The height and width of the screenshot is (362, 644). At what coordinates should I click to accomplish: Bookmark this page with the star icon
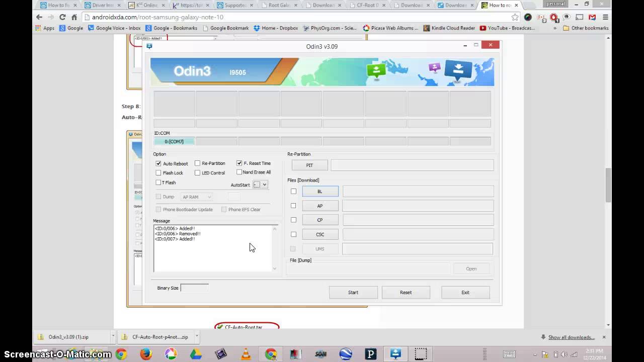tap(515, 17)
